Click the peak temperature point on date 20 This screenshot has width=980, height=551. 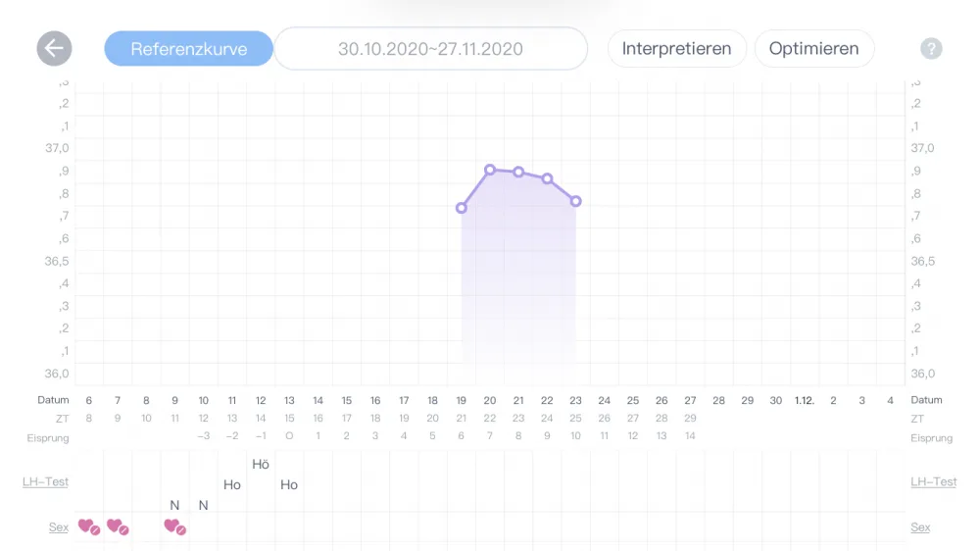pos(490,170)
